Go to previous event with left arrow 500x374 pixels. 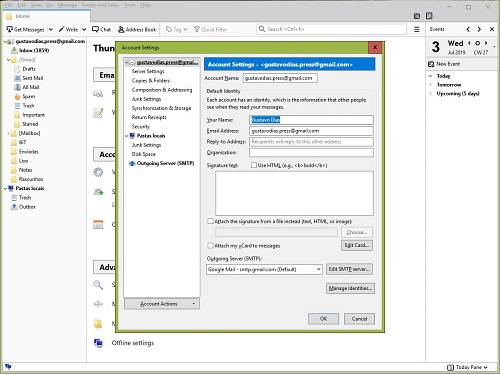(x=468, y=29)
